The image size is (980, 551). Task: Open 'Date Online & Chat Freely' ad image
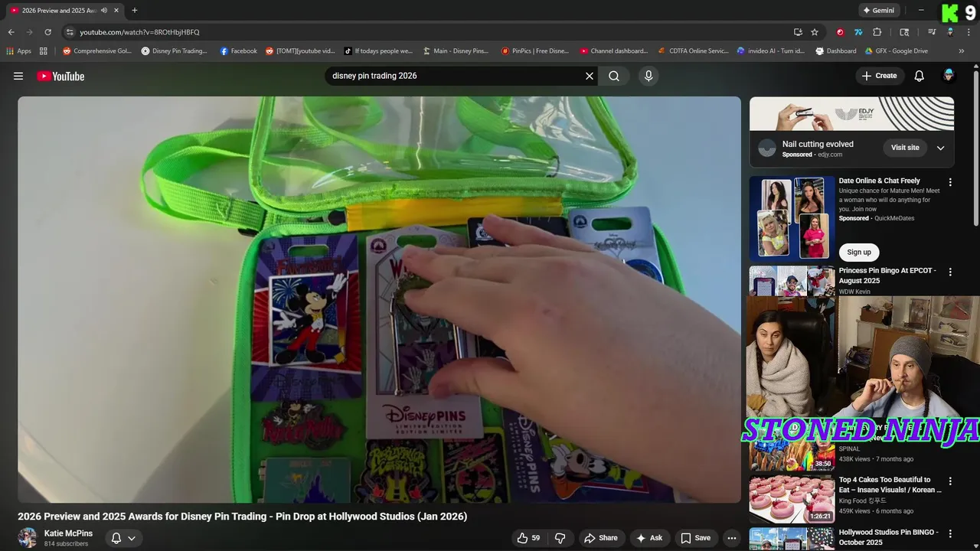(x=792, y=217)
